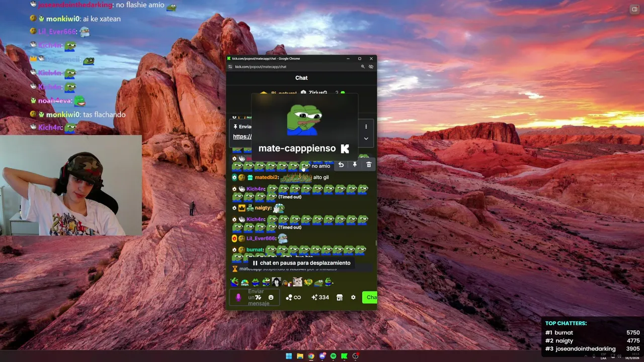Open the Windows Start menu
This screenshot has width=644, height=362.
[x=289, y=356]
